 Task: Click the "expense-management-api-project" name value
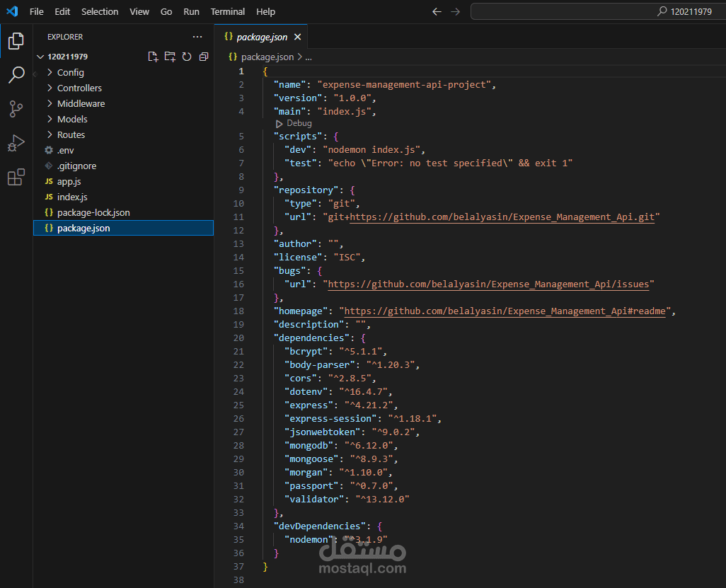[x=404, y=84]
